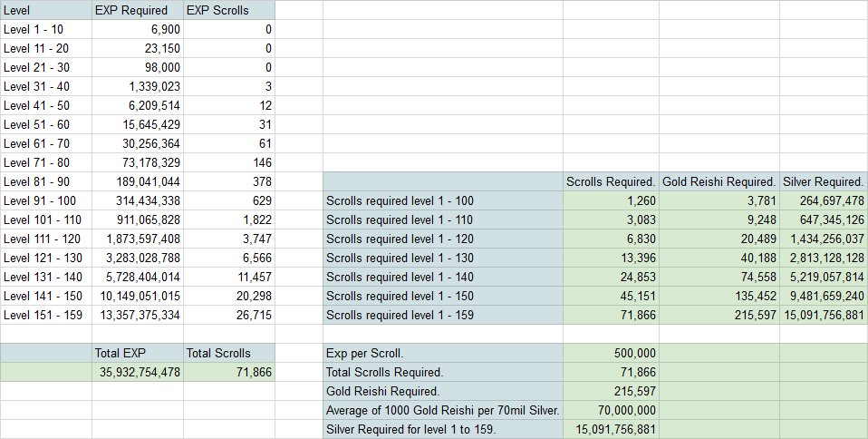Click gold reishi value 74,558
Screen dimensions: 868x439
[x=719, y=277]
